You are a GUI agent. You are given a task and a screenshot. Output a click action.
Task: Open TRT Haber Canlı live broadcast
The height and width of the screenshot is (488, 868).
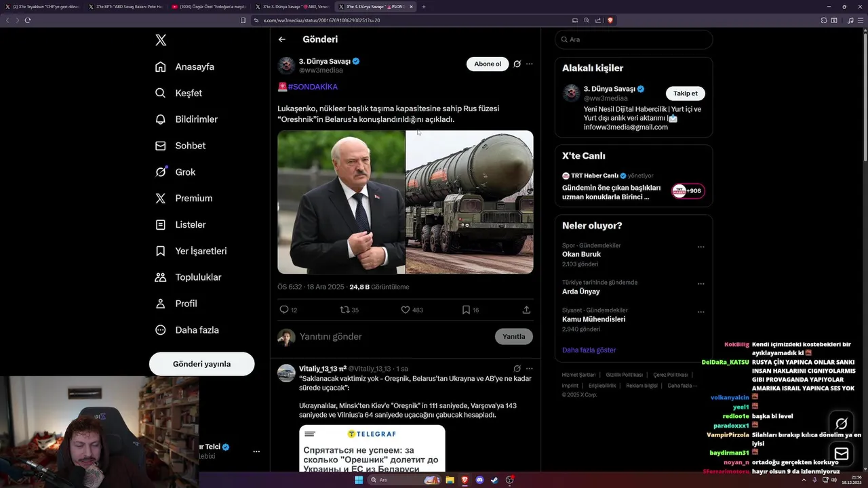tap(633, 186)
